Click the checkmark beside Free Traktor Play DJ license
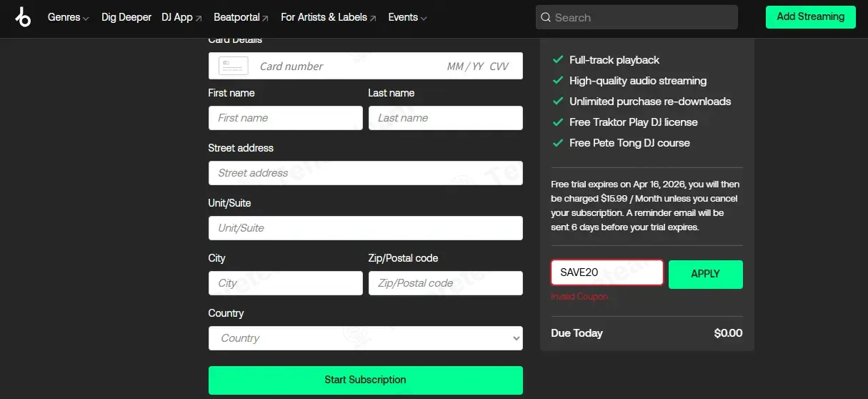868x399 pixels. coord(558,122)
